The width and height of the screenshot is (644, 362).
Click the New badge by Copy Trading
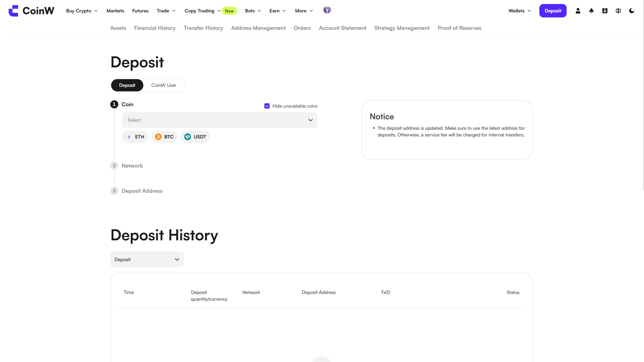tap(229, 11)
